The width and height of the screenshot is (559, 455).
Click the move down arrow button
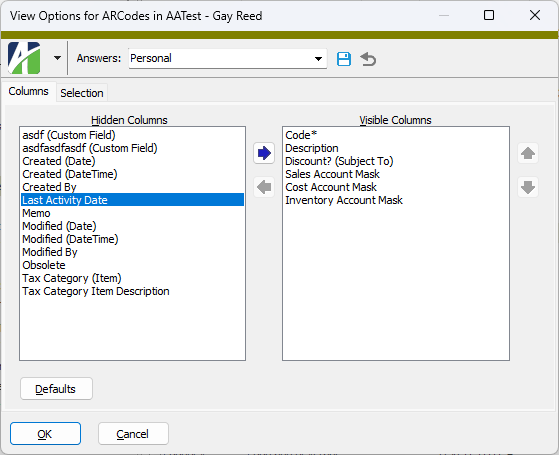click(528, 187)
